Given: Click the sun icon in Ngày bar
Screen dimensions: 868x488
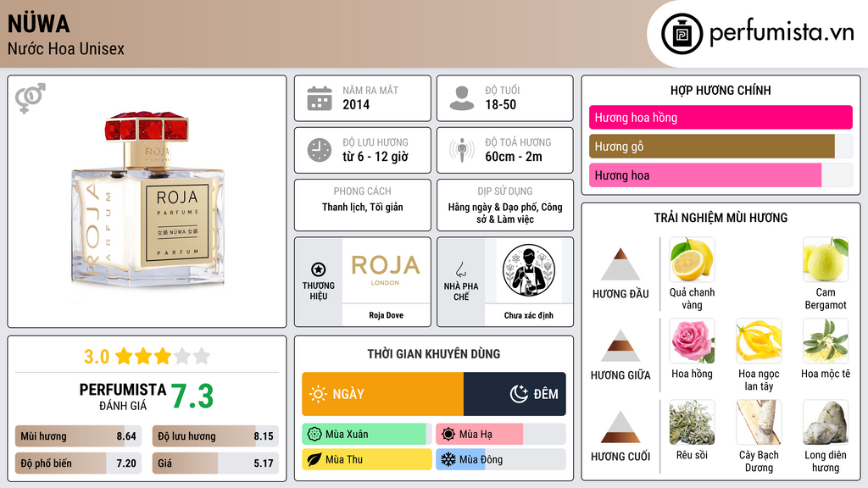Looking at the screenshot, I should pyautogui.click(x=318, y=394).
